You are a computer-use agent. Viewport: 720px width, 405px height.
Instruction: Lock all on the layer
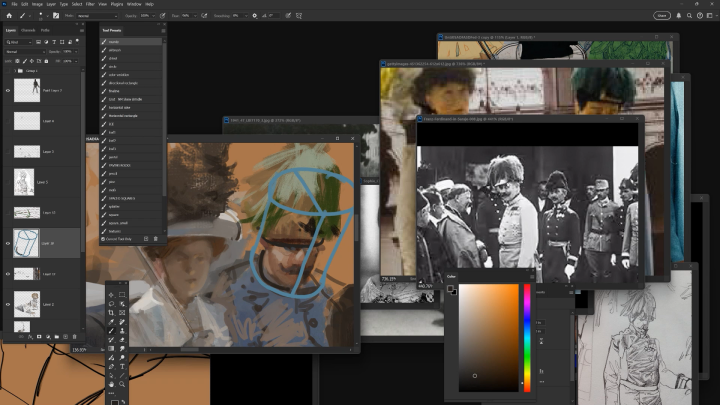tap(46, 61)
